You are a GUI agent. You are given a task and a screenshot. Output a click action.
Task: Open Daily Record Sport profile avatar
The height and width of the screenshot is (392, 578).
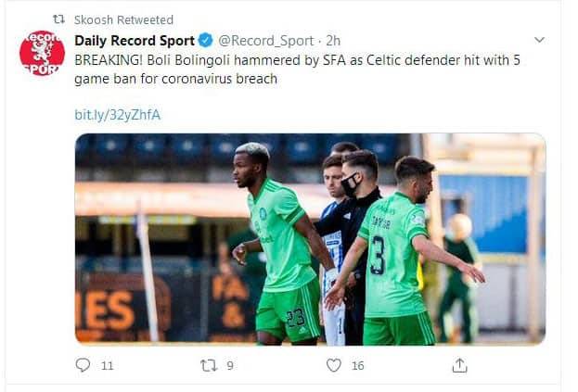42,54
